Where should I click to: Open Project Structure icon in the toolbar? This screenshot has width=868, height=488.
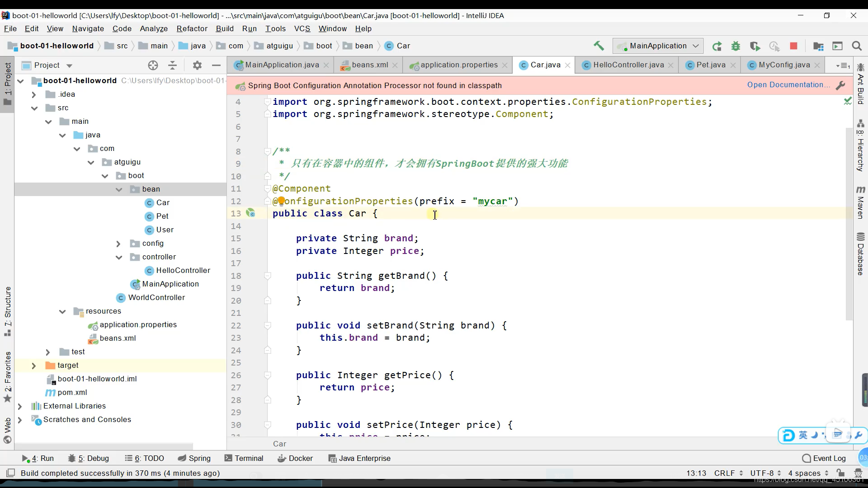tap(818, 46)
